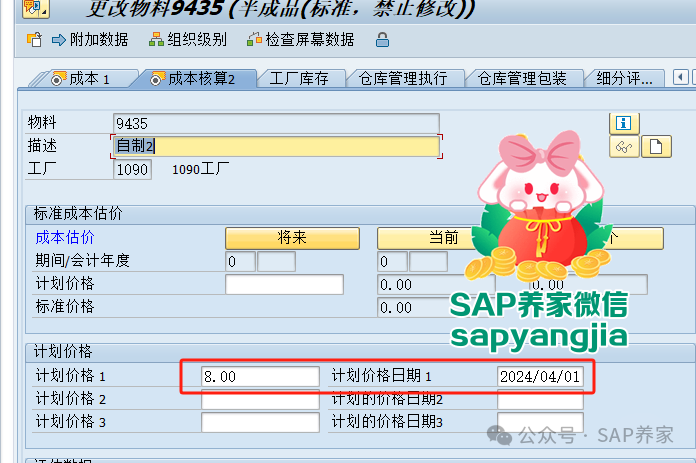This screenshot has width=696, height=463.
Task: Click the current fiscal year field under 当前
Action: coord(428,261)
